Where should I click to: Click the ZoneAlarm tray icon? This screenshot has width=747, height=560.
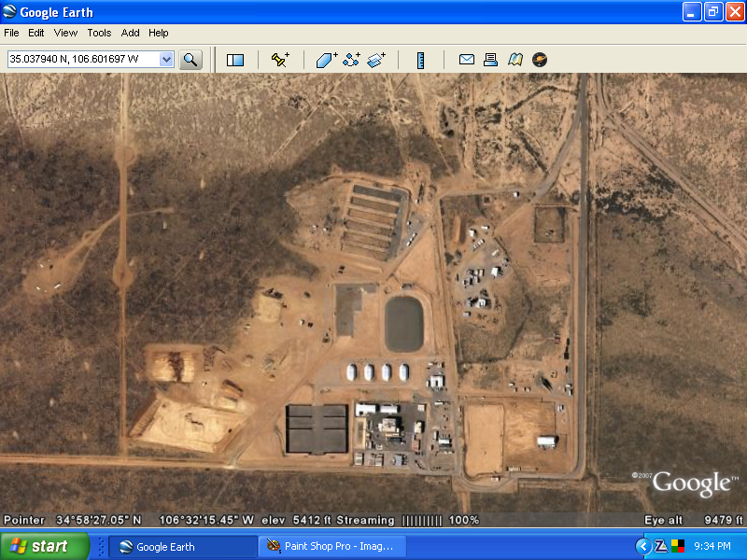[x=661, y=546]
